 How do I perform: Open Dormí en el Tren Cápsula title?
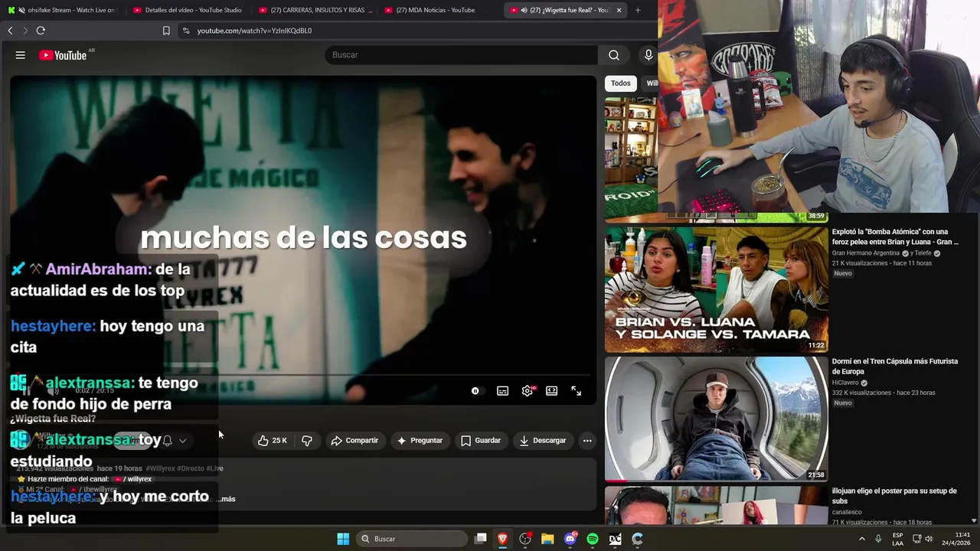tap(895, 367)
